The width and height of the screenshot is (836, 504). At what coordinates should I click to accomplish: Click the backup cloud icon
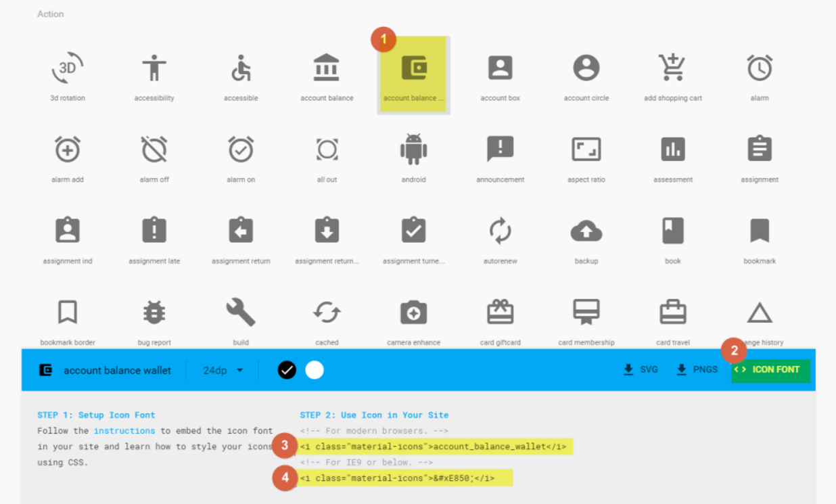click(586, 231)
